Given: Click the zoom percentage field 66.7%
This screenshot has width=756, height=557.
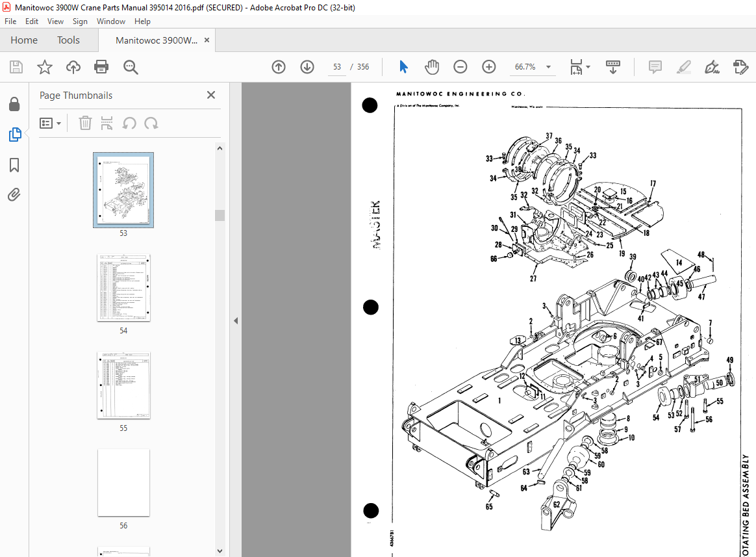Looking at the screenshot, I should click(525, 66).
